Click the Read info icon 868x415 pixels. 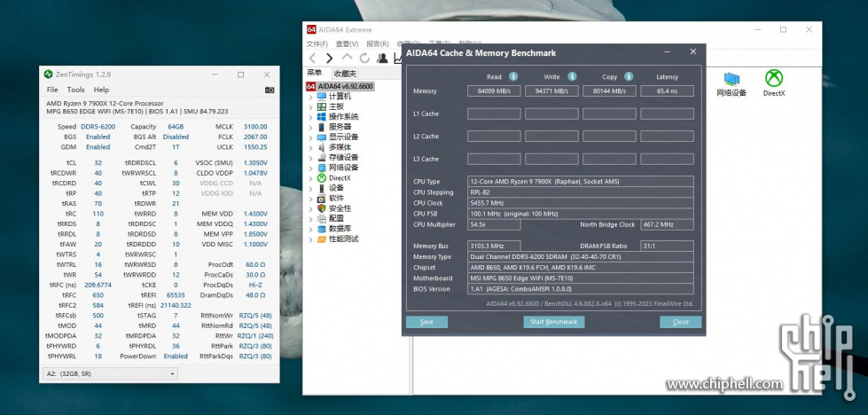(513, 76)
